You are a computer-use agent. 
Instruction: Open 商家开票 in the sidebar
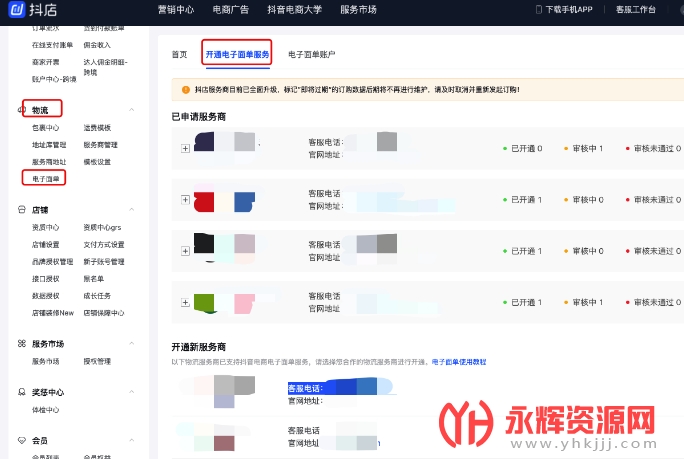click(45, 62)
